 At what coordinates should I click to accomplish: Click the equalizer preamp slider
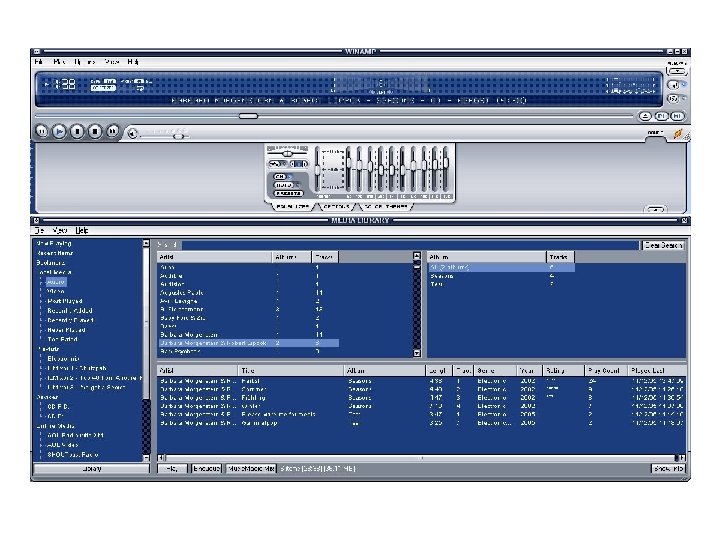click(x=317, y=170)
